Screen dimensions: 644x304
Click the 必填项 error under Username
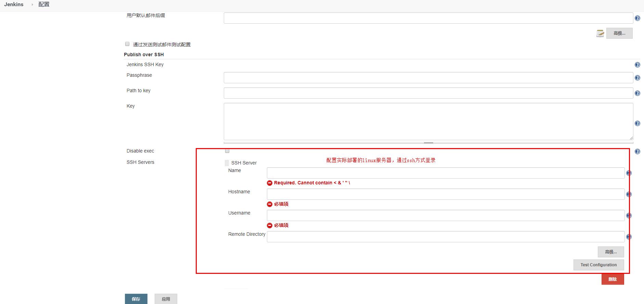pos(281,225)
